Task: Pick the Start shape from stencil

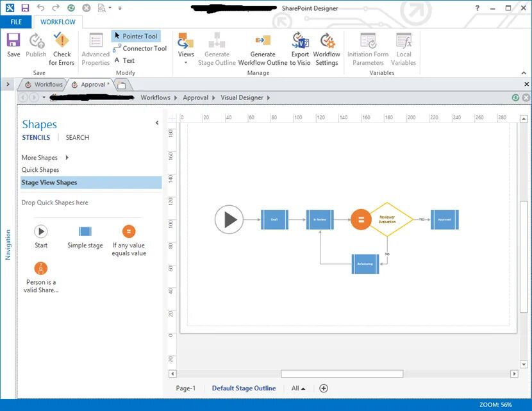Action: (x=41, y=237)
